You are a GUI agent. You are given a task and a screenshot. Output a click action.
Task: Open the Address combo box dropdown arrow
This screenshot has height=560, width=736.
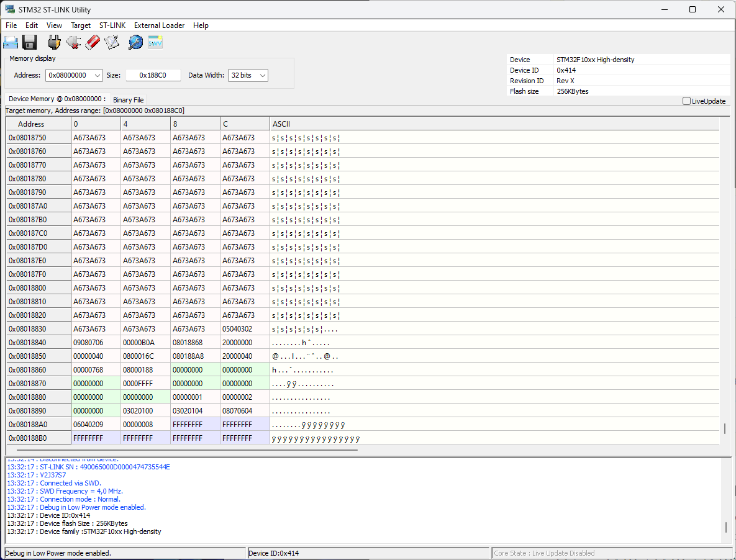click(97, 75)
